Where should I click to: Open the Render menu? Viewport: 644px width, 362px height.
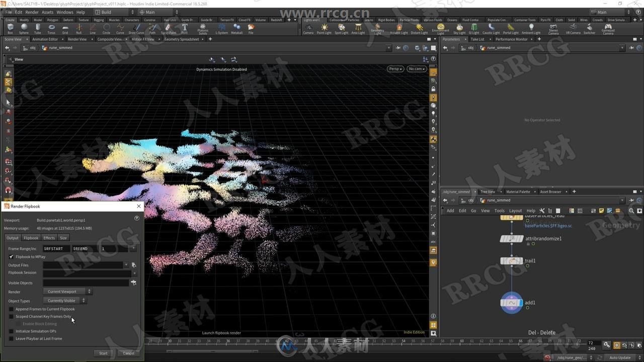[32, 12]
